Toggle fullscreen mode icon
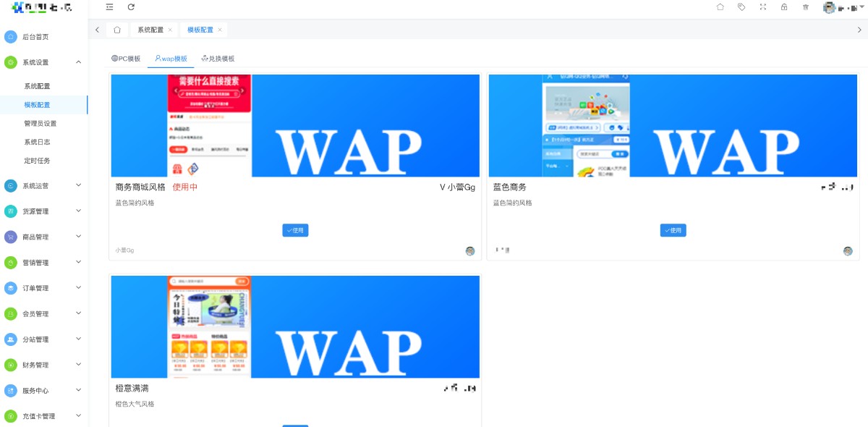 point(763,7)
